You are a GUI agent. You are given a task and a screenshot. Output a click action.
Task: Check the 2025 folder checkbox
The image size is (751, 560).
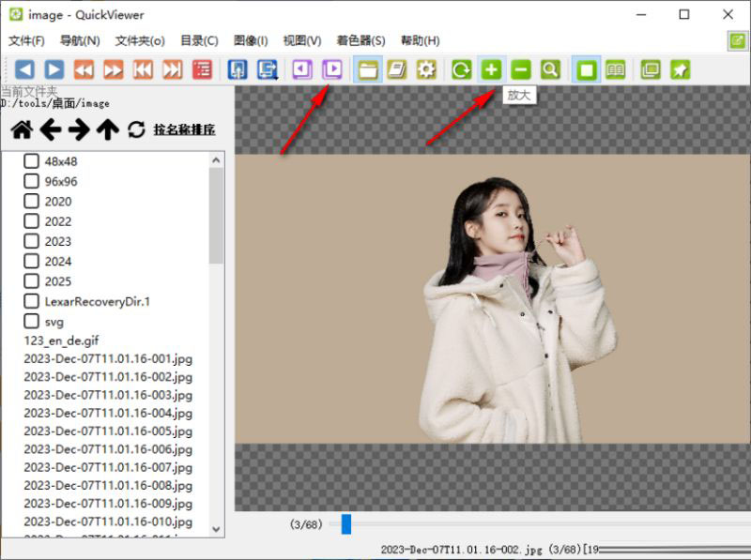pos(31,281)
